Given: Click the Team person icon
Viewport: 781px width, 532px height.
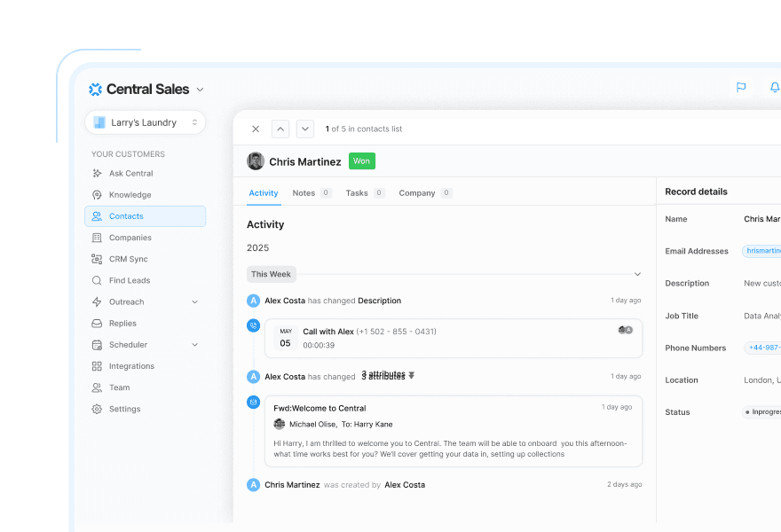Looking at the screenshot, I should pos(97,387).
